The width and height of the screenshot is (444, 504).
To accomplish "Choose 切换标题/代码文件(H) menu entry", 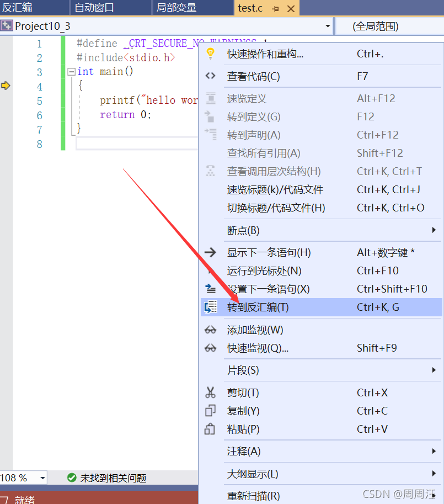I will 321,208.
